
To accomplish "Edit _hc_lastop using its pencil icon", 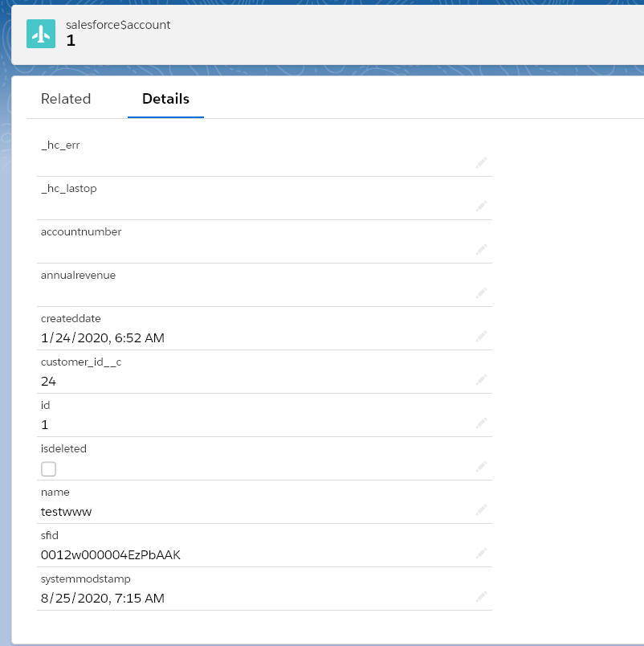I will coord(481,206).
